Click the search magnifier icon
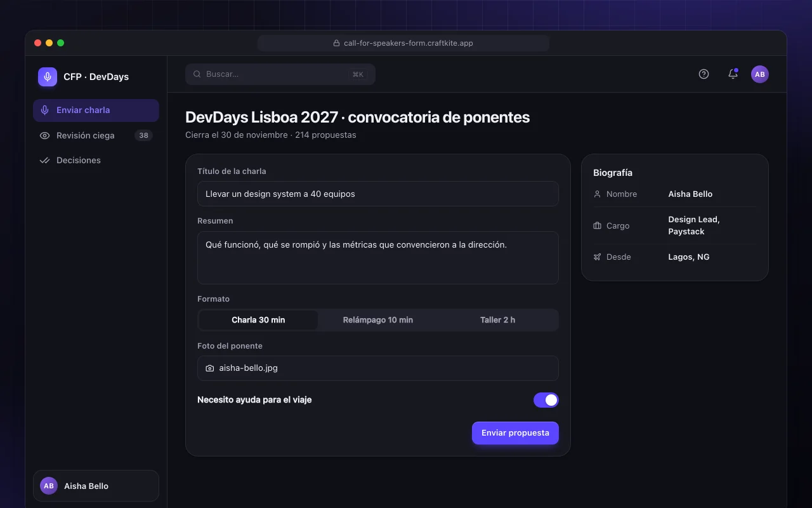The width and height of the screenshot is (812, 508). pos(197,74)
